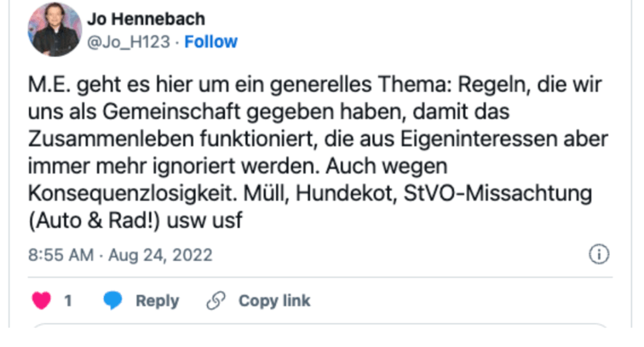Click the chain link copy icon
Image resolution: width=644 pixels, height=347 pixels.
tap(215, 301)
